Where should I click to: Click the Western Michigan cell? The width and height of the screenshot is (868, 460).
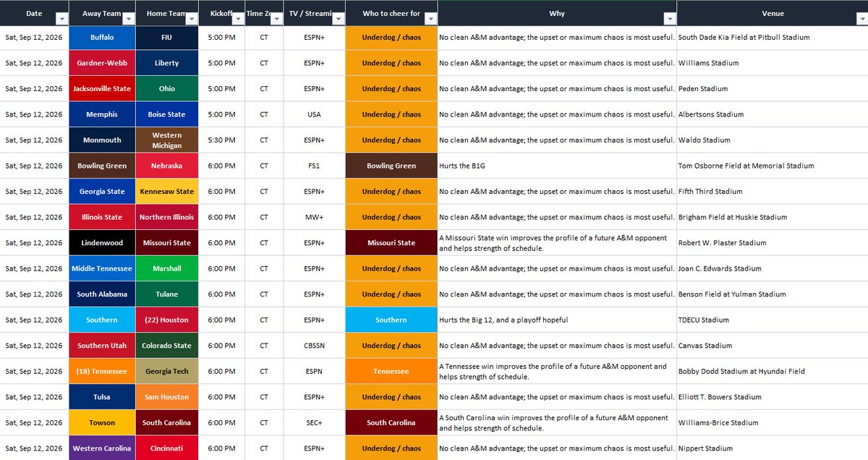(166, 140)
